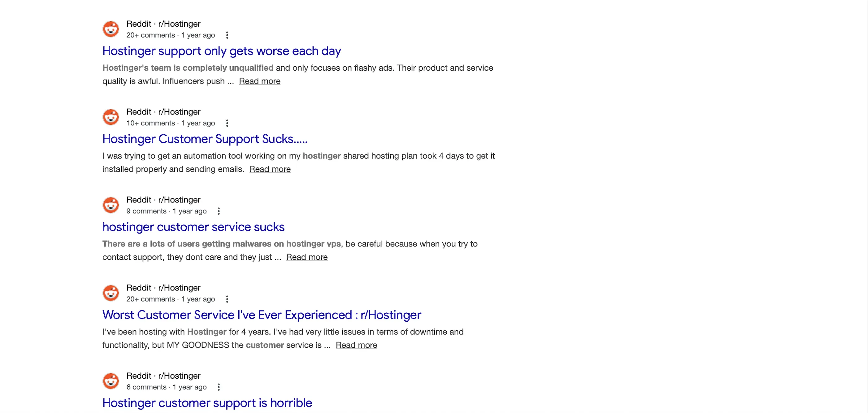Viewport: 868px width, 413px height.
Task: Open three-dot menu for 9 comments result
Action: tap(219, 211)
